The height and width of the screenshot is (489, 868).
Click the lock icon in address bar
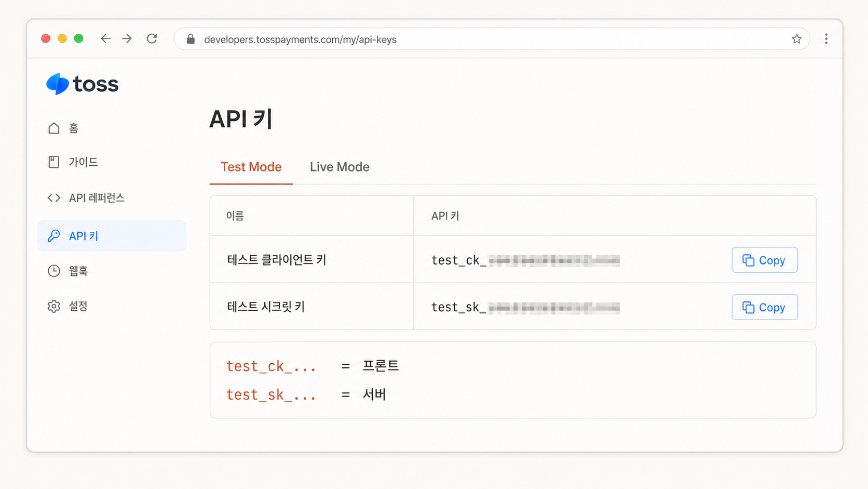pyautogui.click(x=191, y=39)
